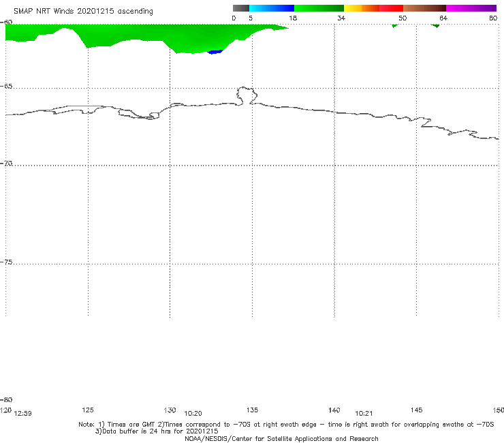The width and height of the screenshot is (504, 443).
Task: Click the latitude label '-80' at bottom left
Action: coord(6,399)
